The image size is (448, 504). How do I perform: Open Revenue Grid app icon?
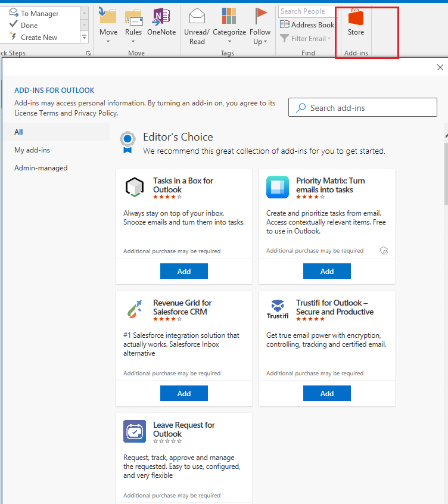134,309
